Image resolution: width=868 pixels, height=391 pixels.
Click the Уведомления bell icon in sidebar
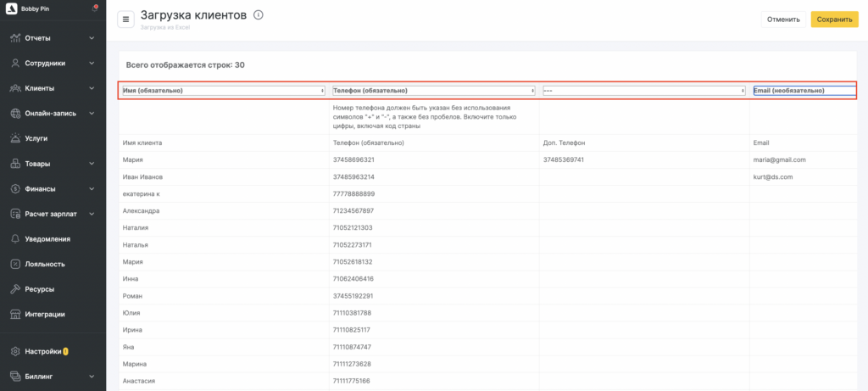(15, 239)
